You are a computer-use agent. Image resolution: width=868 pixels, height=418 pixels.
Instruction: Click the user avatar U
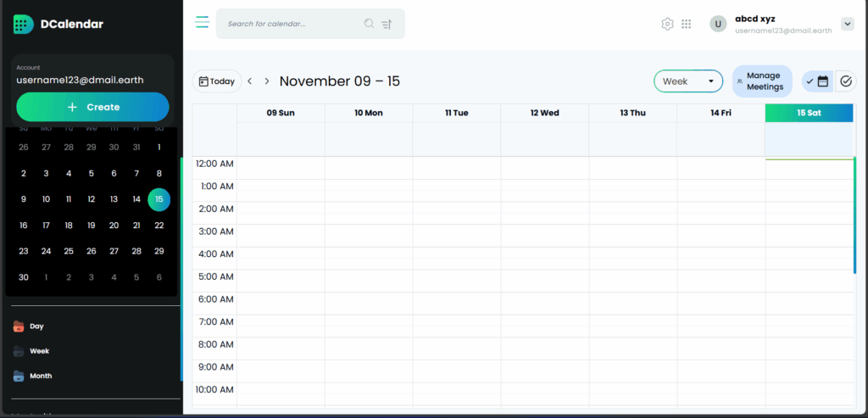718,24
